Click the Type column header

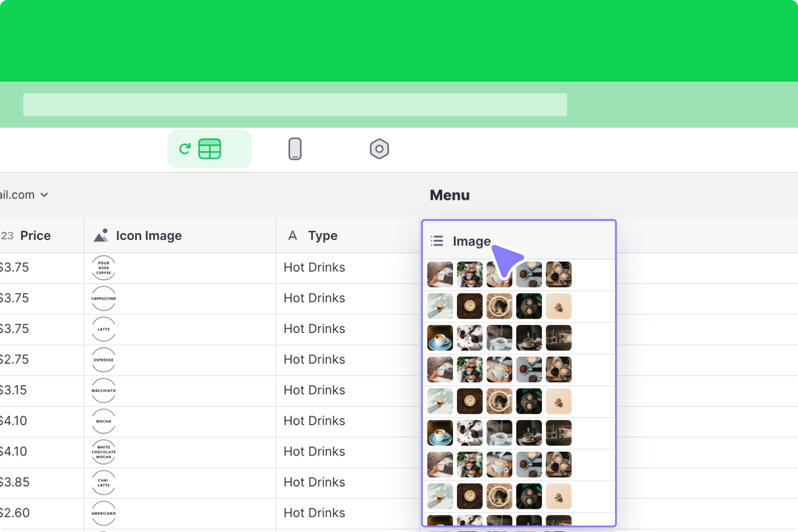click(x=323, y=235)
